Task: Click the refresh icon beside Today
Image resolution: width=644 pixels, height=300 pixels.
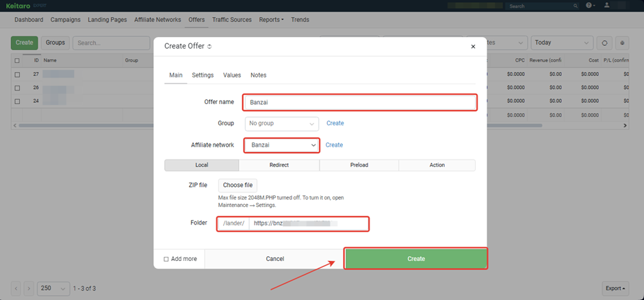Action: point(604,42)
